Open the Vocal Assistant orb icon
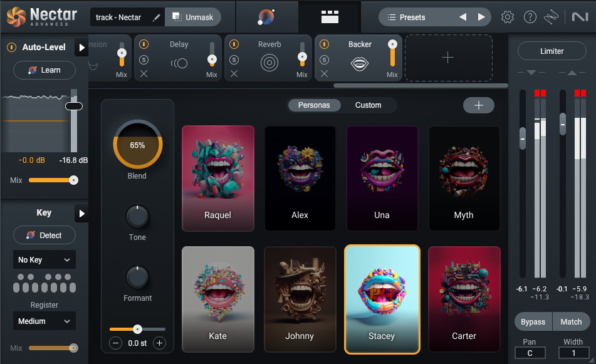The image size is (596, 364). pos(266,17)
